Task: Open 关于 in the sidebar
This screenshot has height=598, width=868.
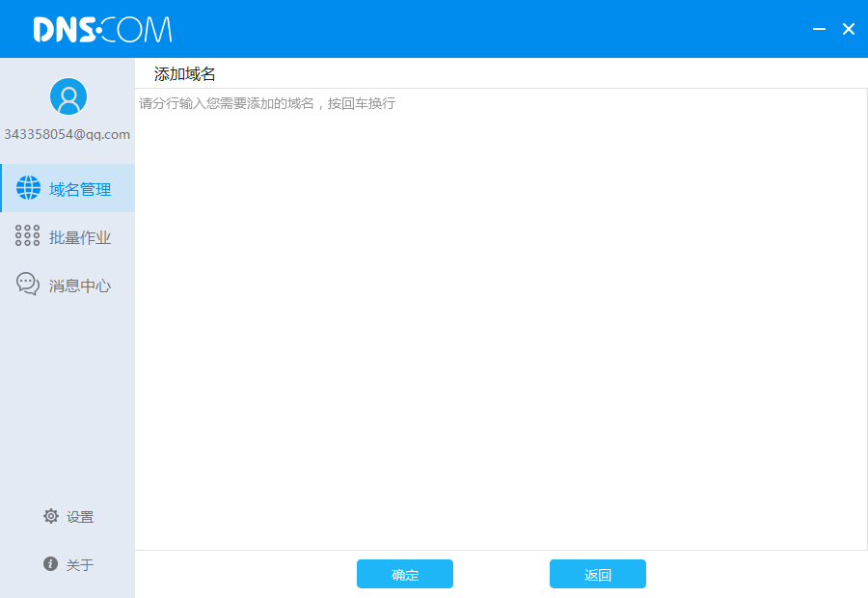Action: click(x=68, y=564)
